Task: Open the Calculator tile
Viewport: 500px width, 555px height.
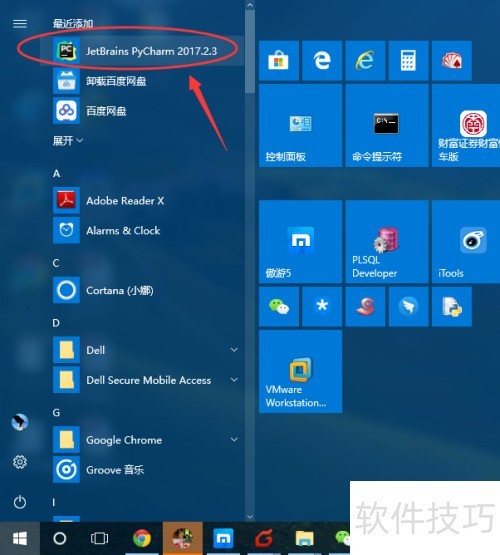Action: [408, 61]
